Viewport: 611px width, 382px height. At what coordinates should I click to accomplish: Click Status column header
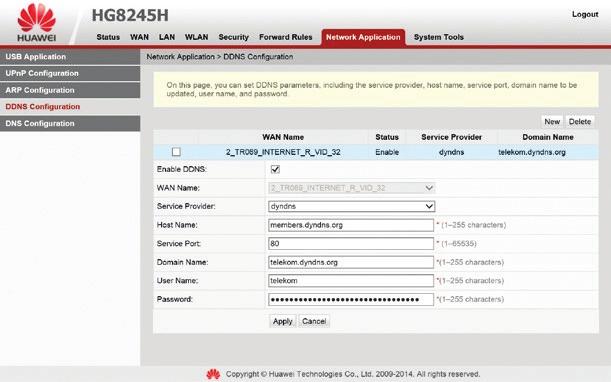(x=387, y=137)
